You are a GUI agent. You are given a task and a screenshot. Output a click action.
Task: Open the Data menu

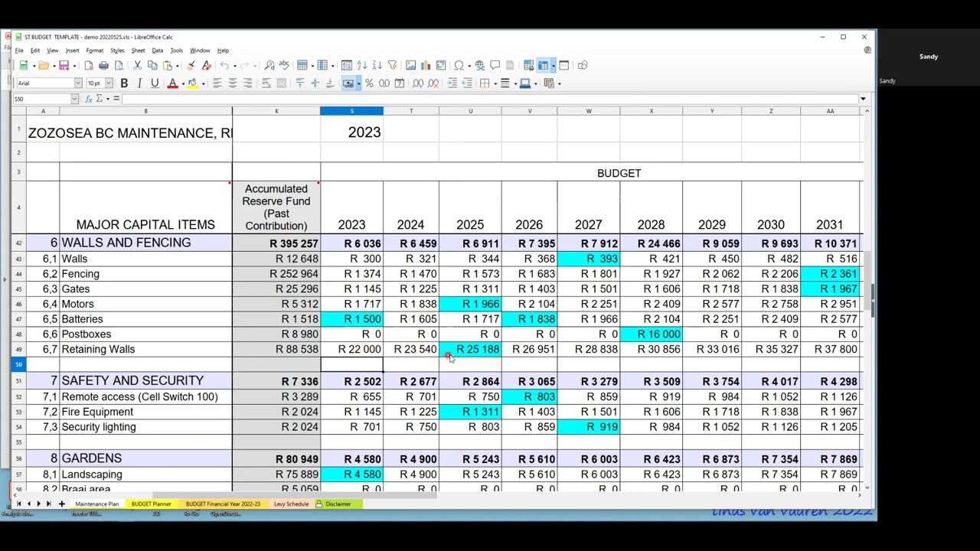158,51
